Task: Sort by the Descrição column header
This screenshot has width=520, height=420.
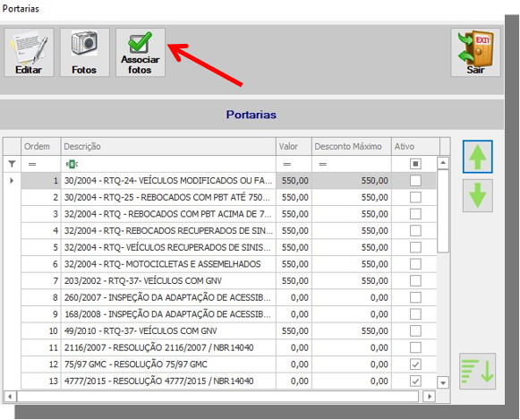Action: (168, 147)
